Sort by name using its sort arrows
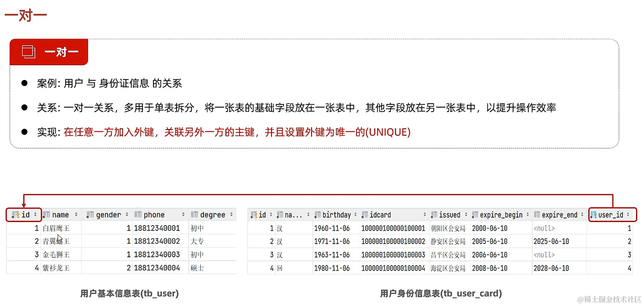The image size is (644, 306). pyautogui.click(x=76, y=215)
